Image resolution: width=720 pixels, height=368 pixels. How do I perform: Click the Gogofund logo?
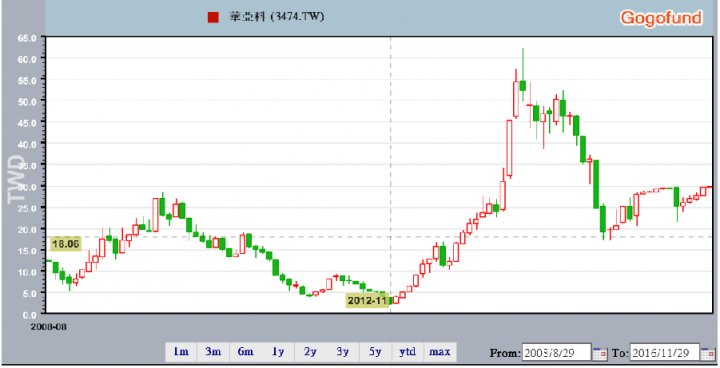[661, 18]
